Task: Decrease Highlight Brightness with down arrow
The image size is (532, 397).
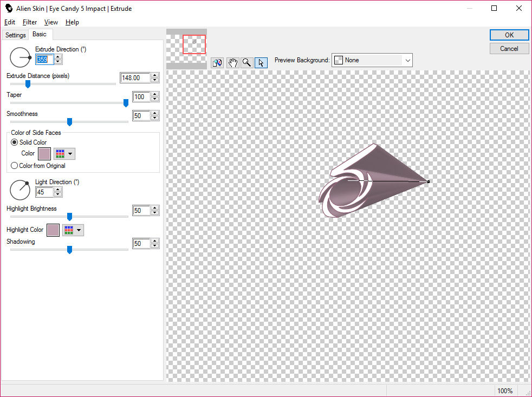Action: click(x=155, y=213)
